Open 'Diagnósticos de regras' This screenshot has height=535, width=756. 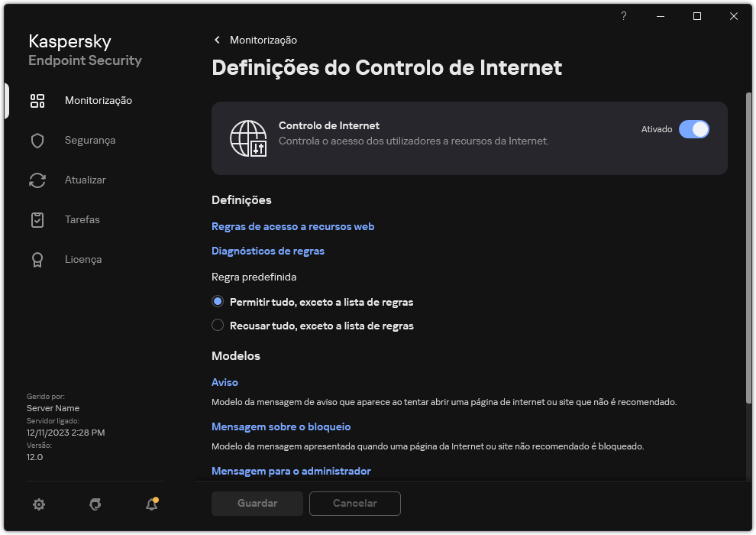(268, 251)
